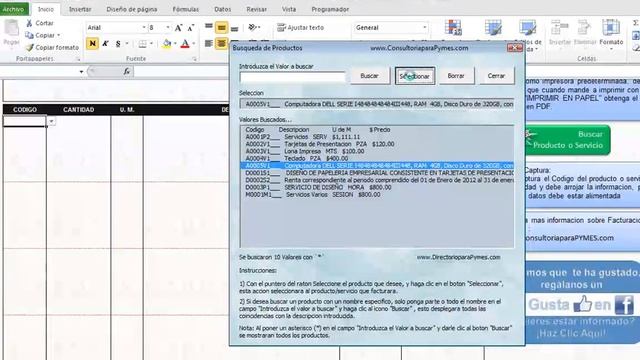Toggle italic K formatting
The width and height of the screenshot is (640, 360).
coord(105,43)
